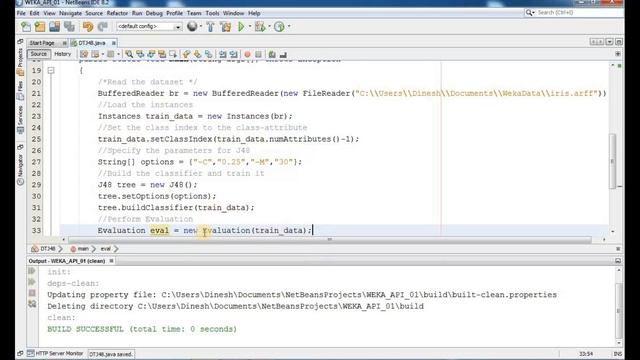Viewport: 640px width, 360px height.
Task: Click the 'DTJ48.java saved.' status message
Action: [x=111, y=354]
